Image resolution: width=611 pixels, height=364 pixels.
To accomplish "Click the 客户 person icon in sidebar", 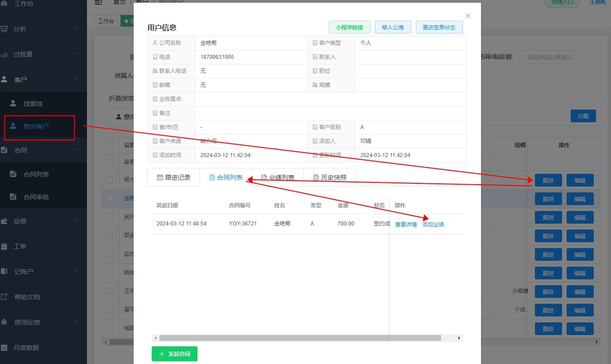I will coord(5,80).
